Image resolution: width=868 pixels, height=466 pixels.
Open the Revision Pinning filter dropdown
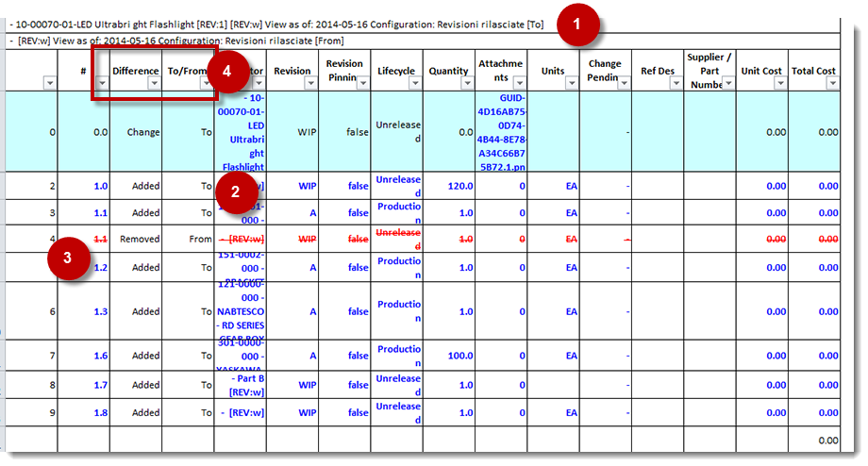[363, 83]
